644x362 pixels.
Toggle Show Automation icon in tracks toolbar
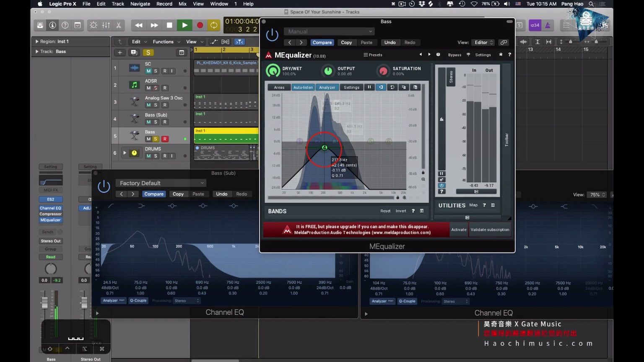click(214, 41)
